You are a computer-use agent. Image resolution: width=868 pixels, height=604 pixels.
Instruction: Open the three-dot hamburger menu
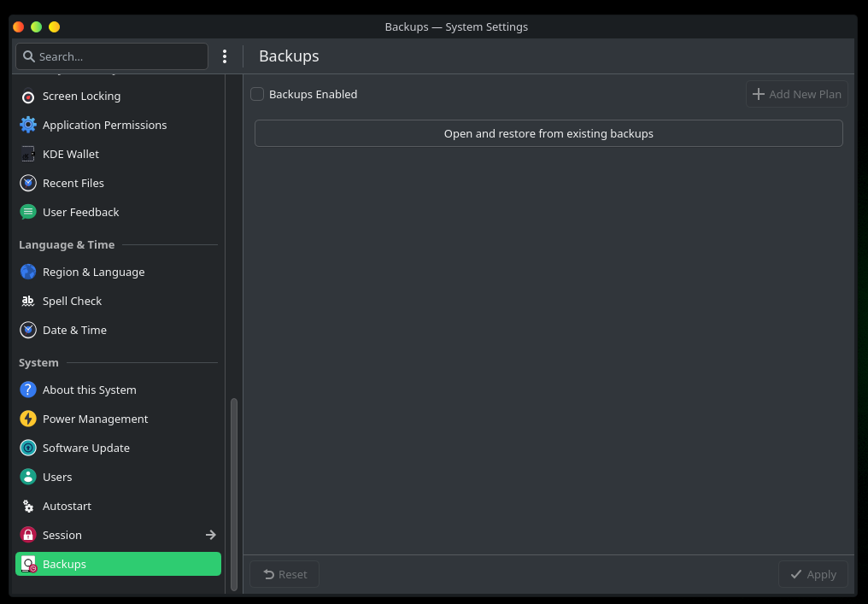(x=225, y=56)
